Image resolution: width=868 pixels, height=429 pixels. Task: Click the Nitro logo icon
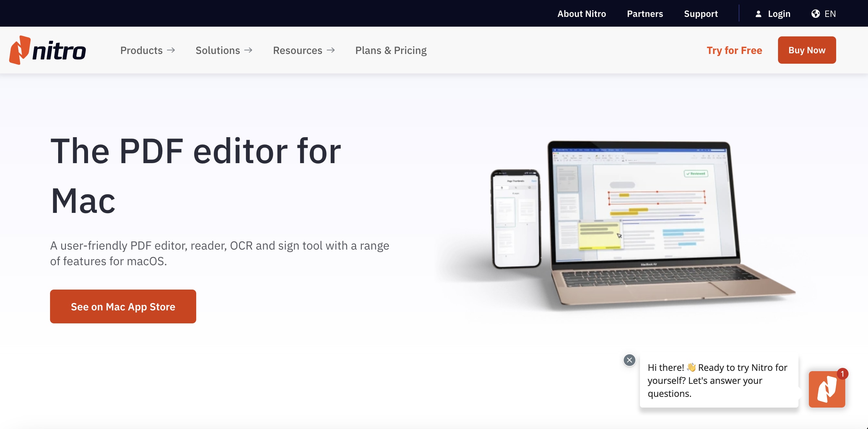coord(19,49)
